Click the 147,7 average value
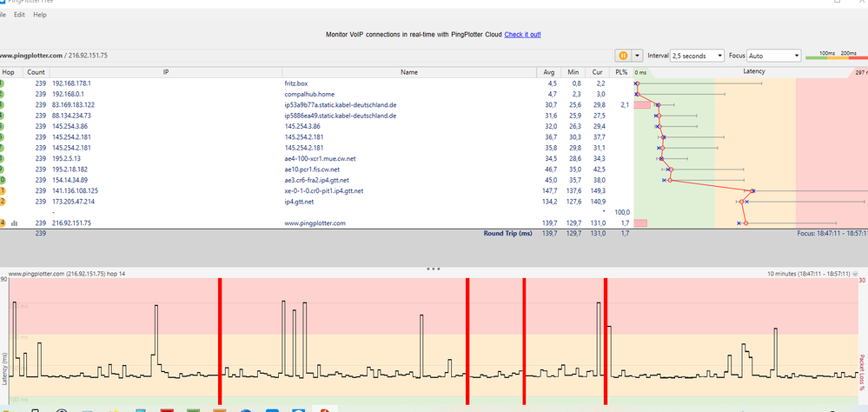 click(x=548, y=190)
